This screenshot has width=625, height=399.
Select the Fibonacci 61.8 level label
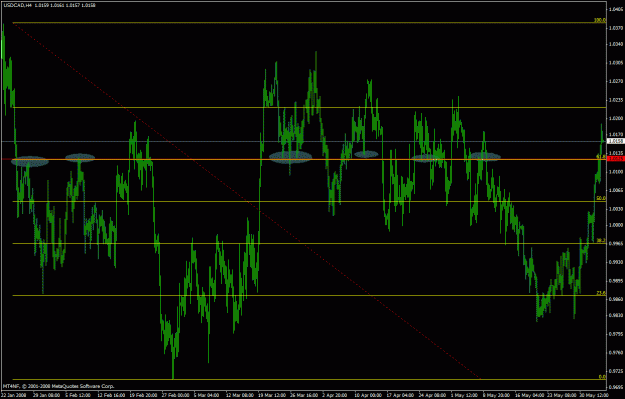601,157
